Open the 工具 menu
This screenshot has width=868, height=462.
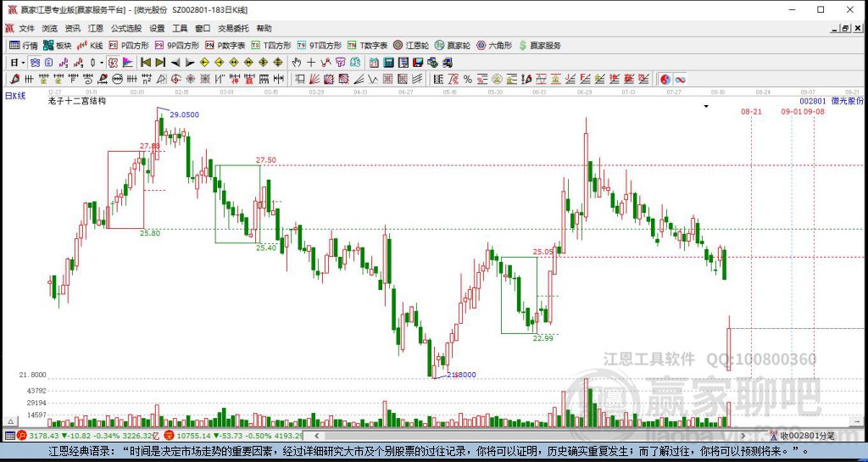coord(180,28)
